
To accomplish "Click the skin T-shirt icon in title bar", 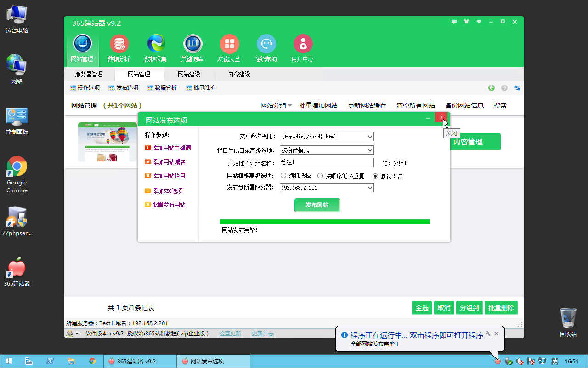I will pos(467,22).
